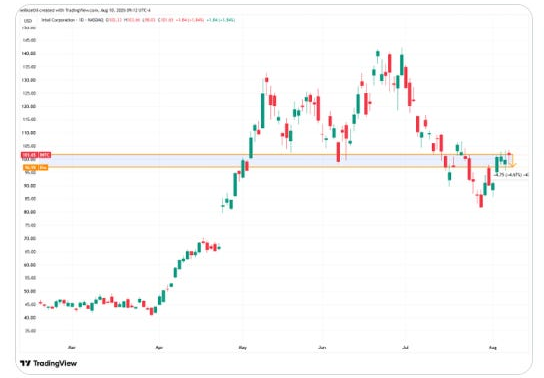Viewport: 544px width, 378px height.
Task: Click the 35.00 price axis label
Action: [x=30, y=330]
